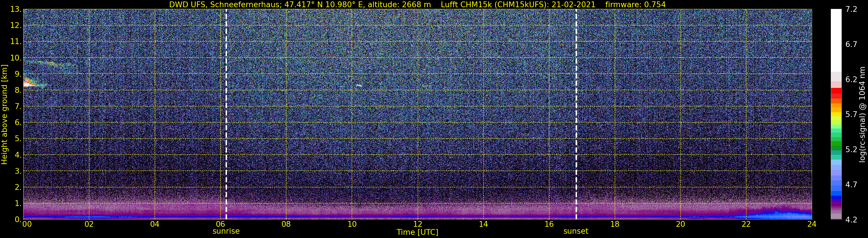
Task: Click the 04 tick on the time axis
Action: 155,224
